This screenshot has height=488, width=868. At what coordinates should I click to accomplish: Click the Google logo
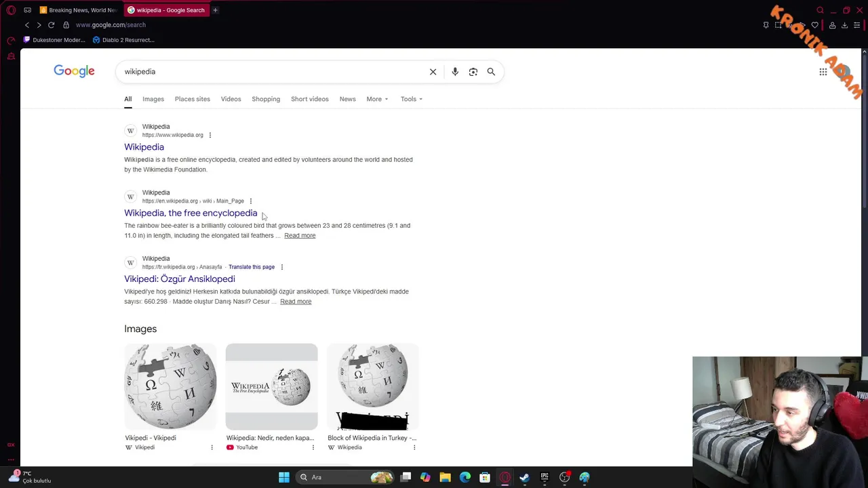tap(74, 71)
